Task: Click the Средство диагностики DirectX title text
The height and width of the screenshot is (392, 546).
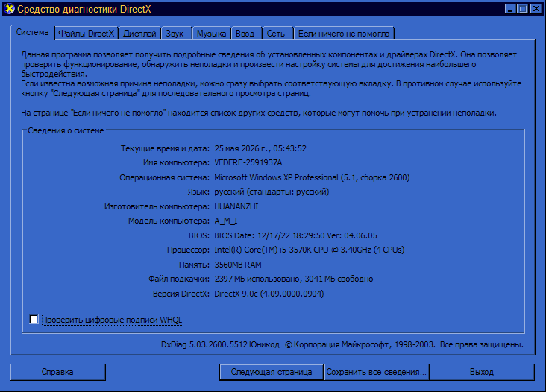Action: pos(84,10)
